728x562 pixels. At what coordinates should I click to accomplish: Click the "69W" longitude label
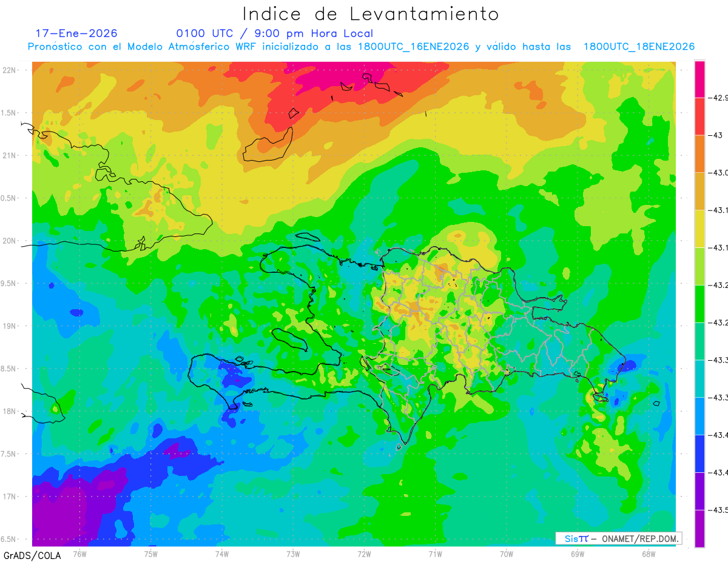coord(577,554)
